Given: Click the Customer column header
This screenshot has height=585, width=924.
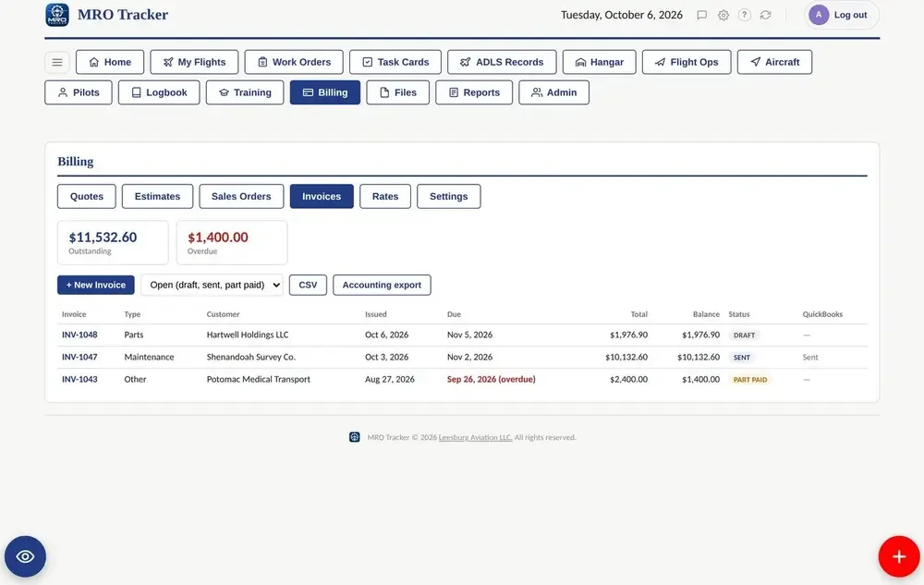Looking at the screenshot, I should pos(224,314).
